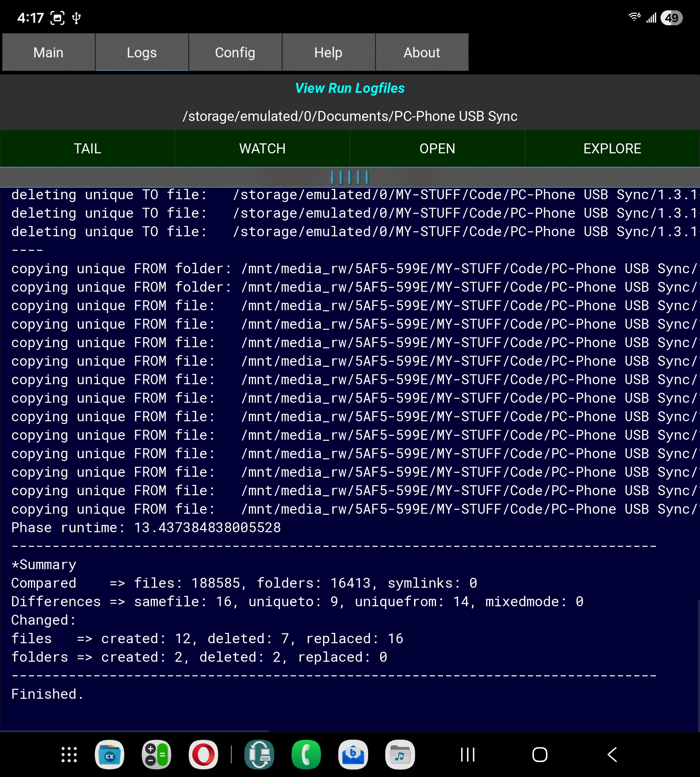Tap the Android recent apps button
Viewport: 700px width, 777px height.
[x=468, y=755]
